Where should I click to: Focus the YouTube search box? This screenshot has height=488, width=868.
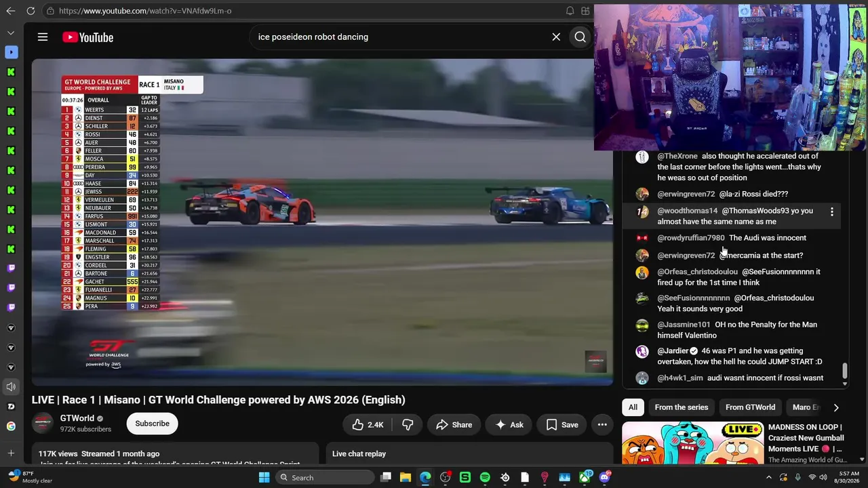click(400, 37)
